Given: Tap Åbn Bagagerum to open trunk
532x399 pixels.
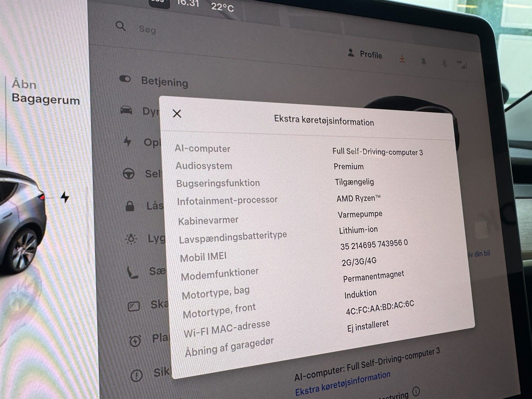Looking at the screenshot, I should point(46,92).
